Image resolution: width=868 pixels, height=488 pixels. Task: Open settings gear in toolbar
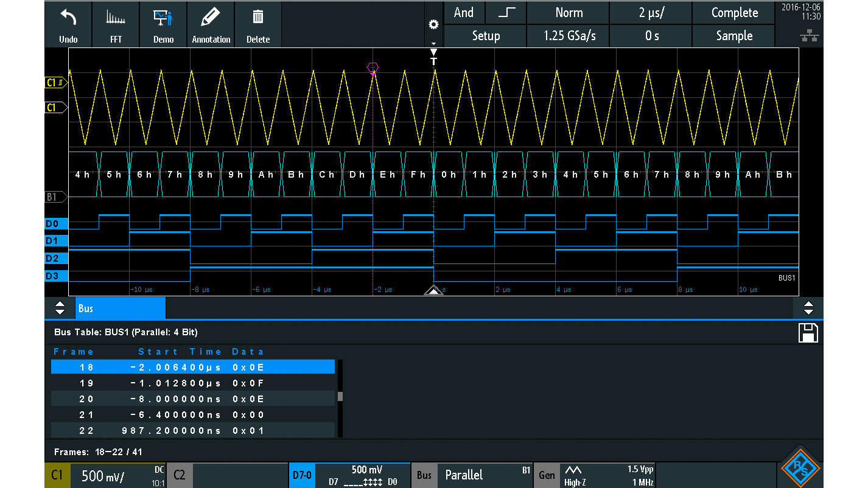[433, 25]
